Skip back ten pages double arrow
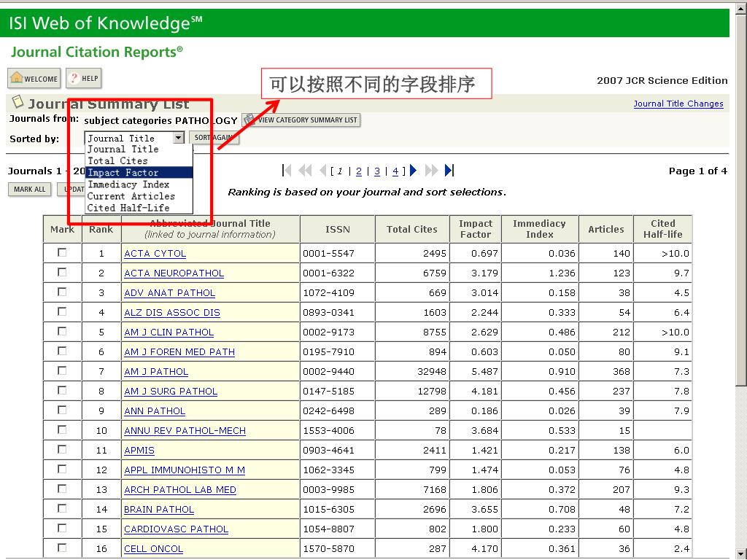 coord(305,170)
